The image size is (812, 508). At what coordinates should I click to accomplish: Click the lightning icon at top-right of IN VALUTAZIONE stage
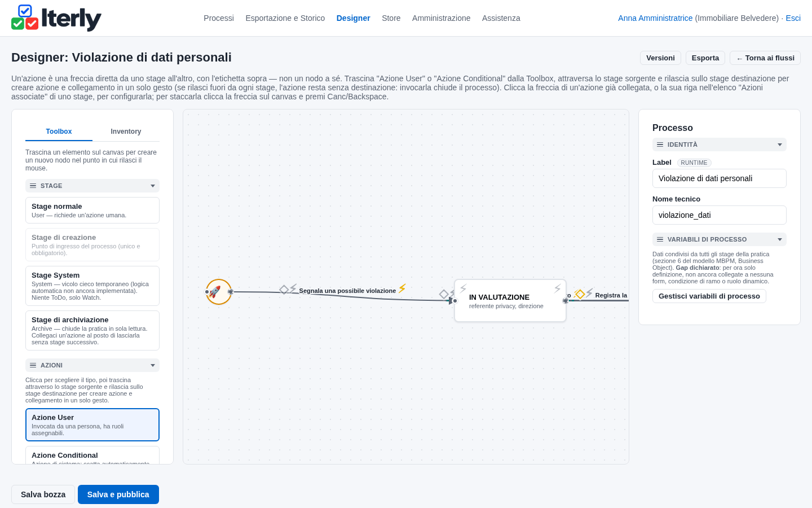point(557,288)
